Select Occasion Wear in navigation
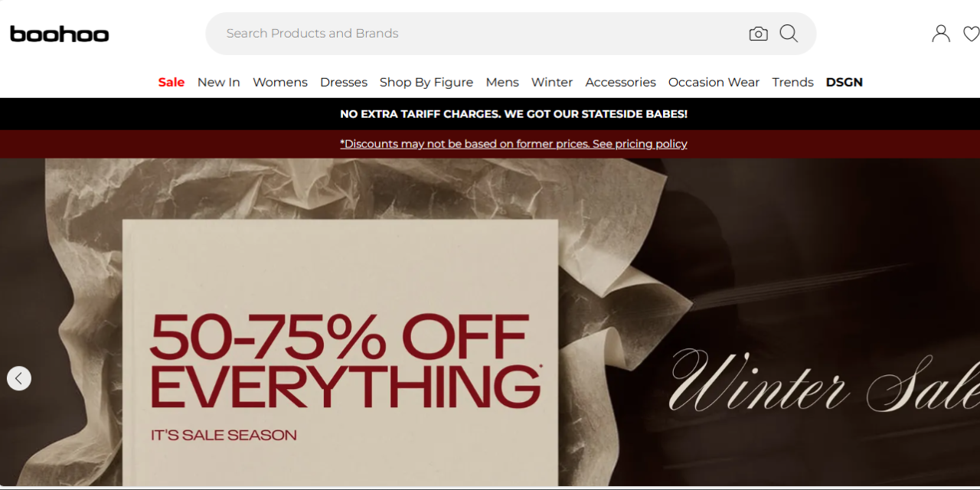The height and width of the screenshot is (490, 980). (714, 82)
